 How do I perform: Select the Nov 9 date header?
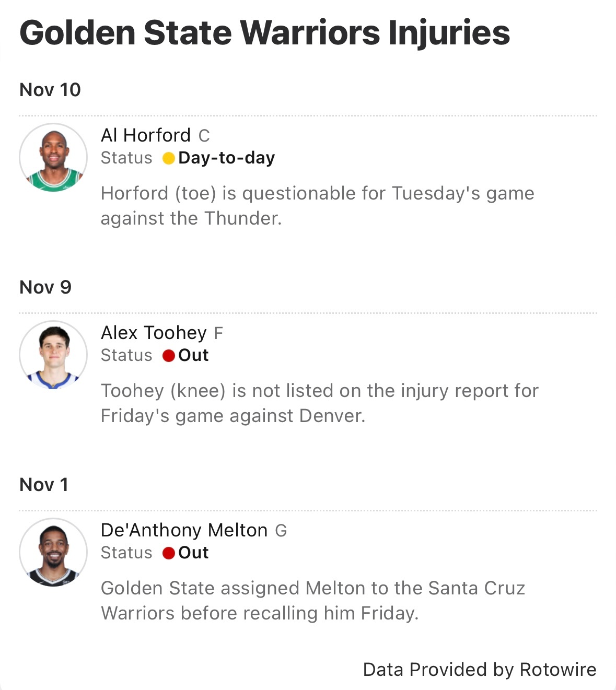point(45,287)
